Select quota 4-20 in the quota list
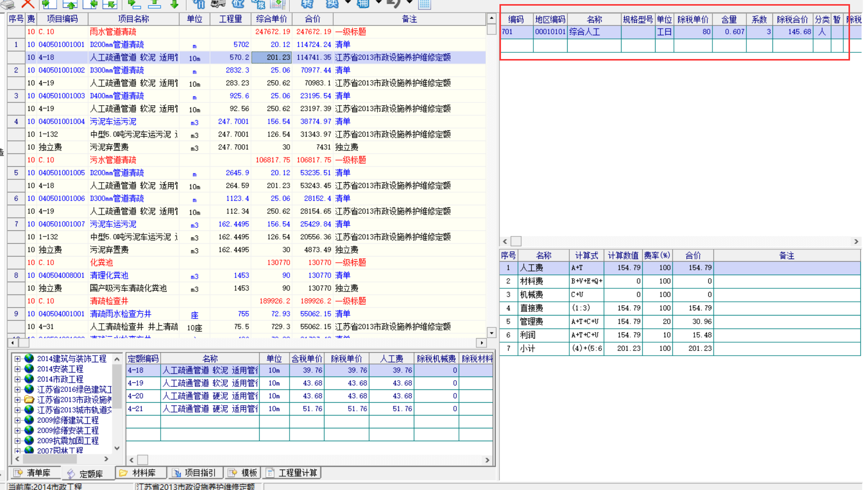 point(310,396)
